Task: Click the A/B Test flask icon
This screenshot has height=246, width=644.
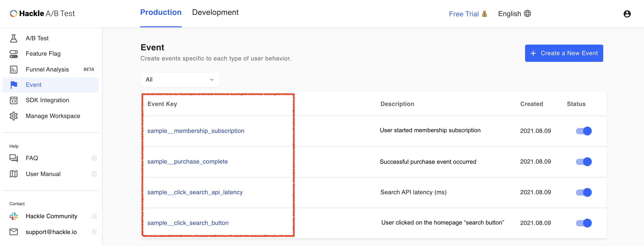Action: click(13, 38)
